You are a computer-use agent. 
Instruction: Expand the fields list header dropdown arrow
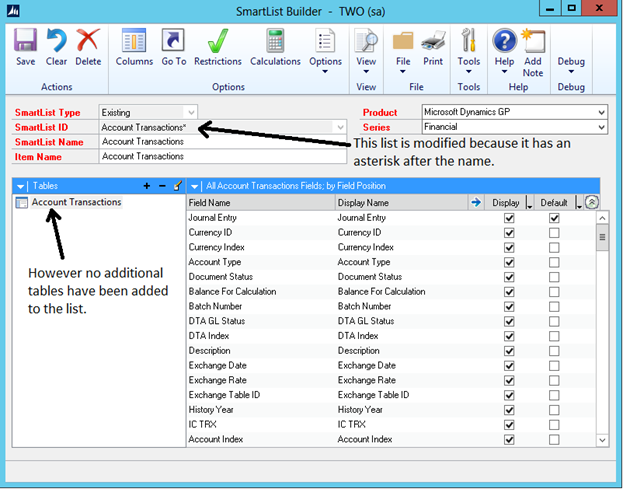tap(194, 186)
